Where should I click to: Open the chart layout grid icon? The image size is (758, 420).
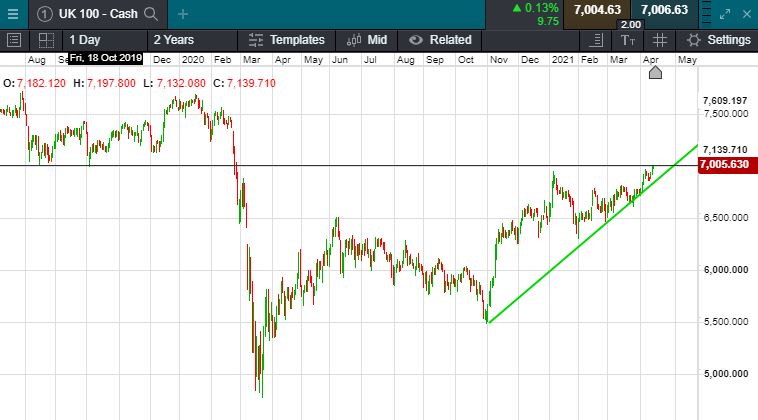click(x=46, y=40)
